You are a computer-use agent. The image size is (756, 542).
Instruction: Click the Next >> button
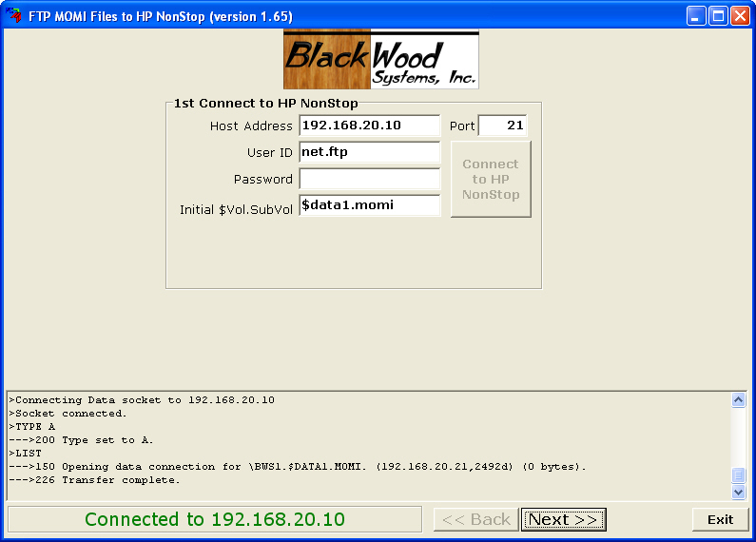pos(563,519)
